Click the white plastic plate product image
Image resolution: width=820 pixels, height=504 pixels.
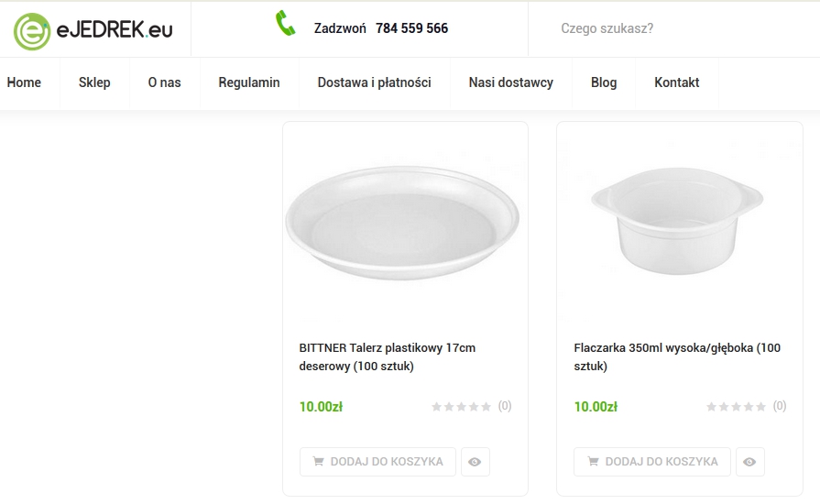point(404,225)
